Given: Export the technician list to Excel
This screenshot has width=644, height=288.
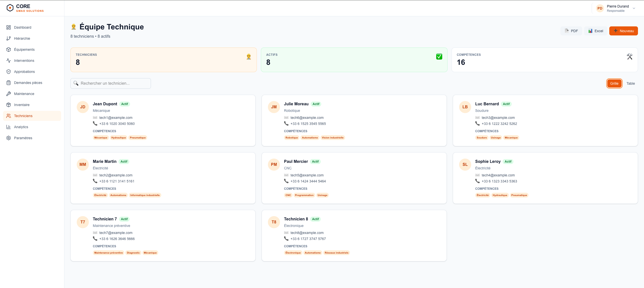Looking at the screenshot, I should pyautogui.click(x=596, y=31).
